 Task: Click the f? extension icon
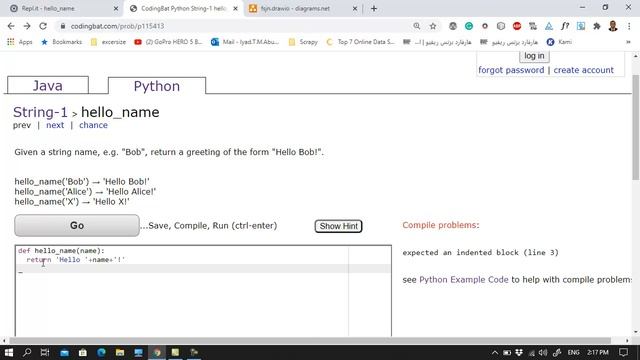[564, 26]
